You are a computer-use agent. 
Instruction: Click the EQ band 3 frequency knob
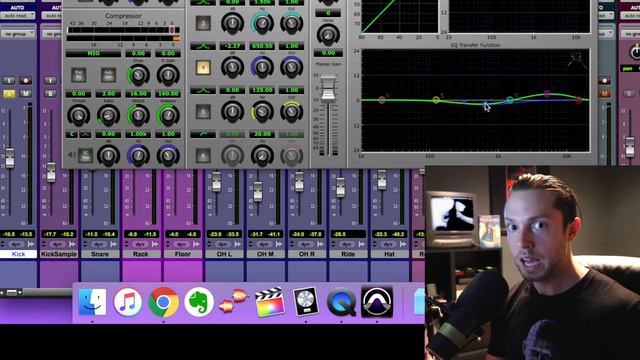pyautogui.click(x=262, y=23)
